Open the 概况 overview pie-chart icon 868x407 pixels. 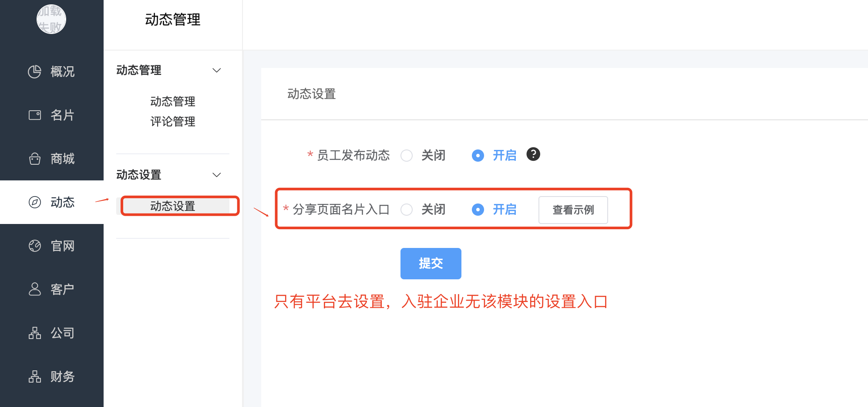tap(34, 71)
